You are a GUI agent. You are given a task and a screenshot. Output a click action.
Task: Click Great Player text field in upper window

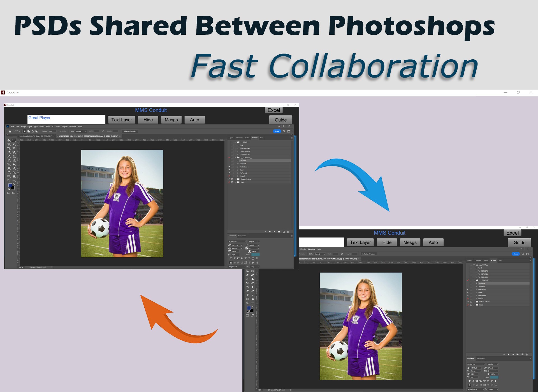click(66, 120)
